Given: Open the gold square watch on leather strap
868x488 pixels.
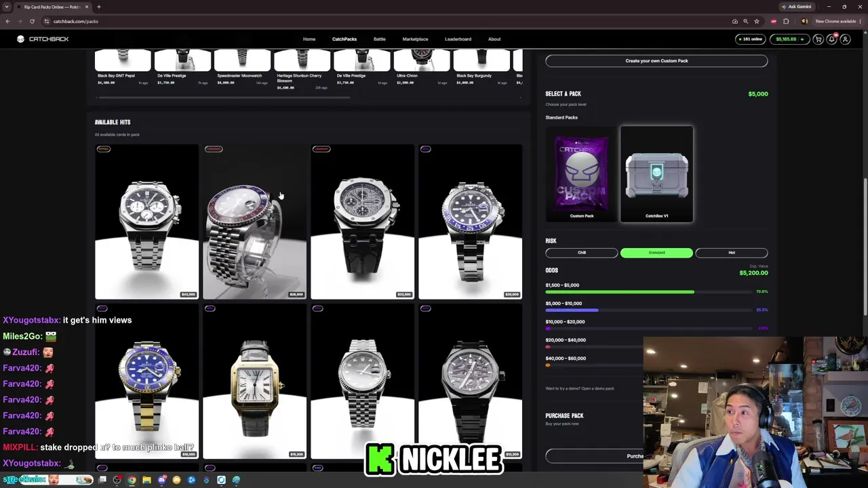Looking at the screenshot, I should (x=254, y=382).
